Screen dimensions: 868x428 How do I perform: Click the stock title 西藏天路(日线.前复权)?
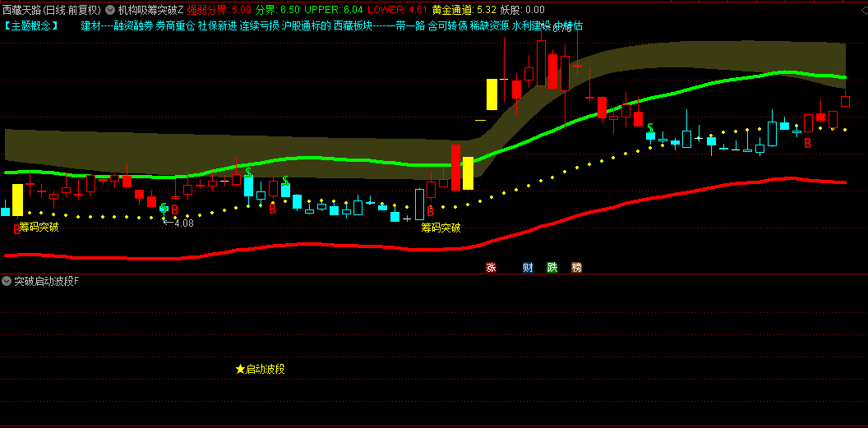point(52,9)
